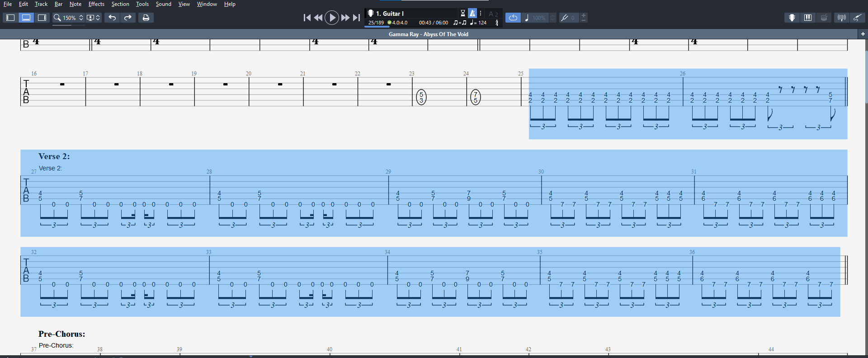Open the tuner tool
Image resolution: width=868 pixels, height=358 pixels.
point(841,18)
